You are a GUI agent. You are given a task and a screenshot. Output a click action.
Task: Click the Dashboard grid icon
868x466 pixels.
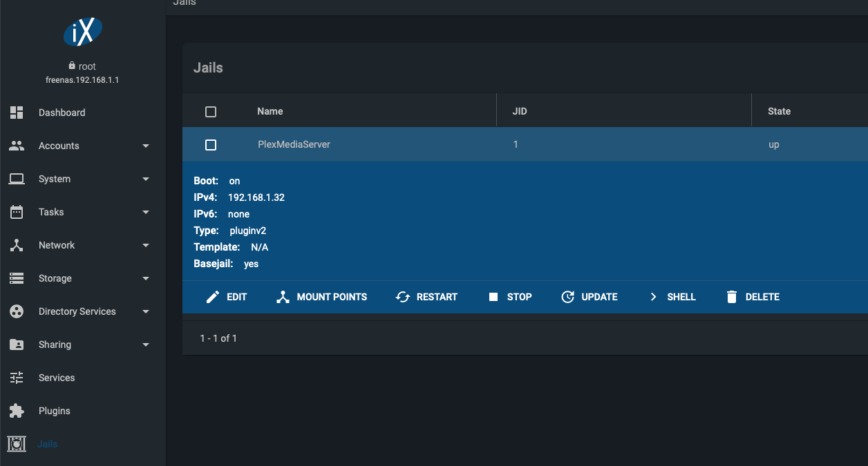(x=17, y=113)
